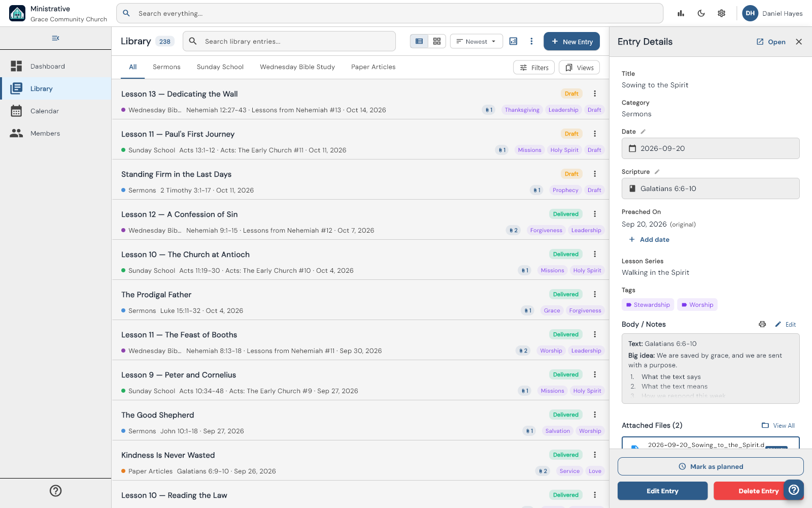Click the 2026-09-20 date field
812x508 pixels.
pyautogui.click(x=710, y=148)
